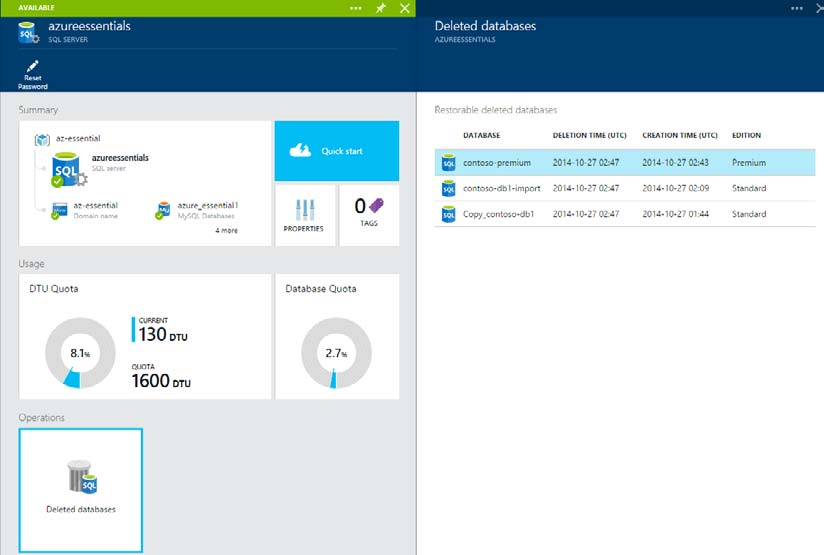Click the Database Quota donut chart
This screenshot has height=555, width=824.
[336, 354]
